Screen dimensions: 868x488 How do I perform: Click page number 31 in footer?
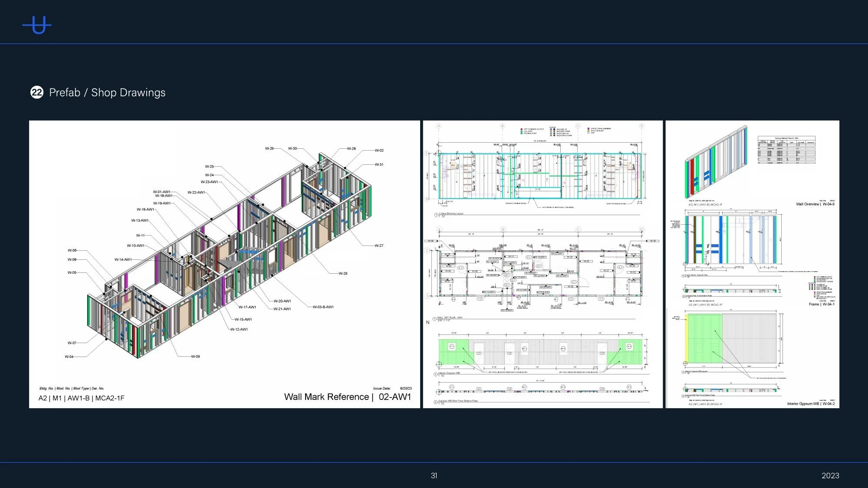(x=434, y=475)
